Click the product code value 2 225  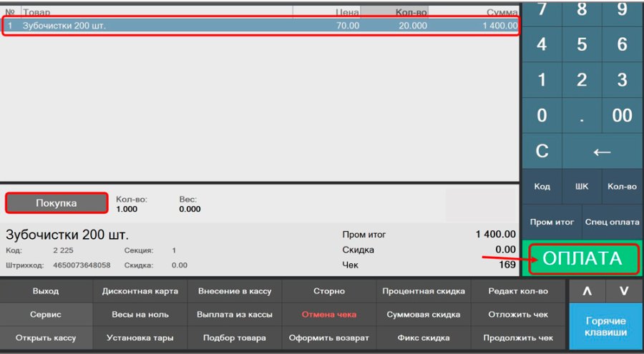[x=63, y=250]
